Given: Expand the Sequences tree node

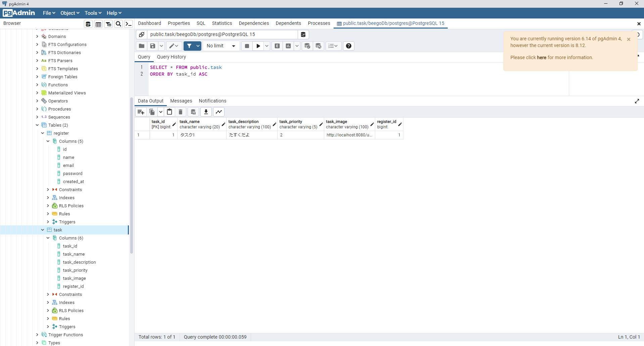Looking at the screenshot, I should 37,117.
